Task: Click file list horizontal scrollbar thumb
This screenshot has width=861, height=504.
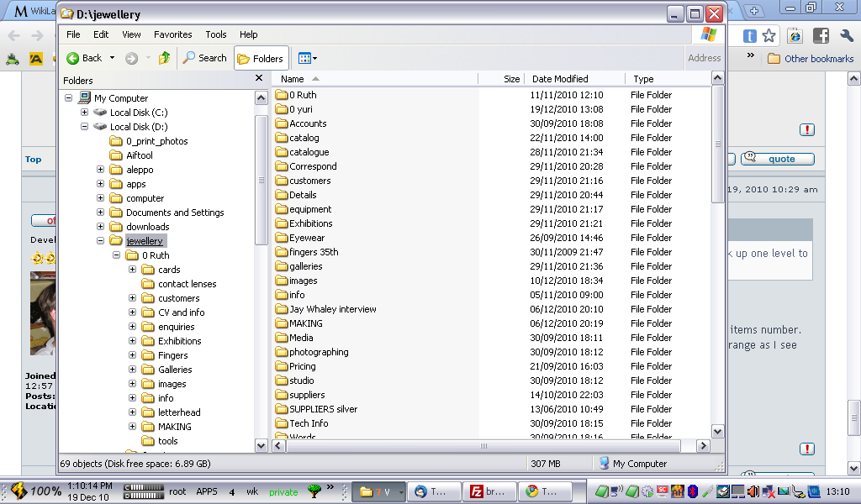Action: 483,446
